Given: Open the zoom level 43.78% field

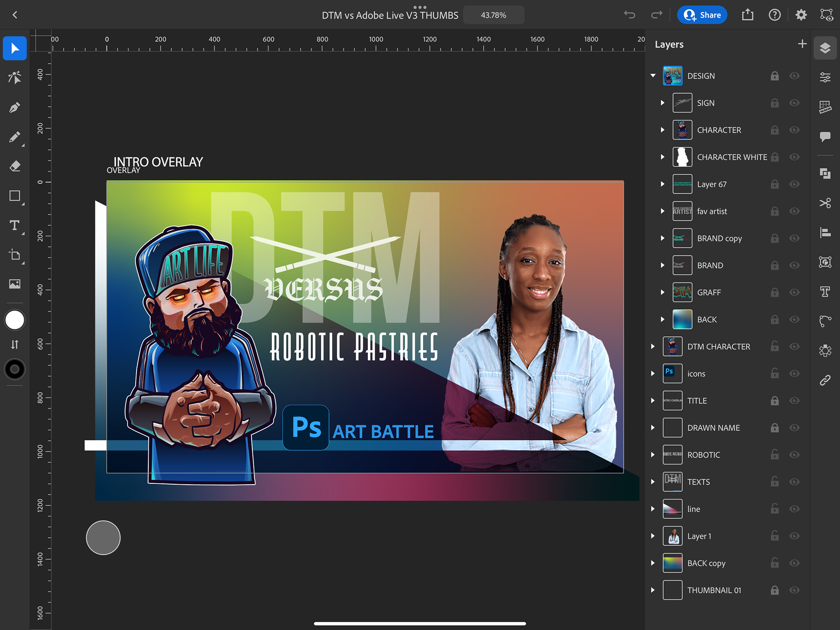Looking at the screenshot, I should (x=493, y=15).
